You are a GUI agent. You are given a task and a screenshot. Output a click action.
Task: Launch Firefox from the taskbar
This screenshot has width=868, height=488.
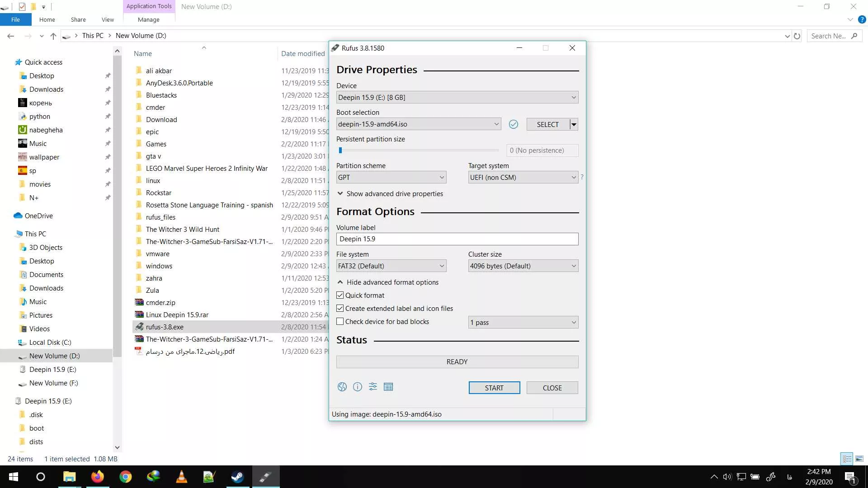coord(97,477)
